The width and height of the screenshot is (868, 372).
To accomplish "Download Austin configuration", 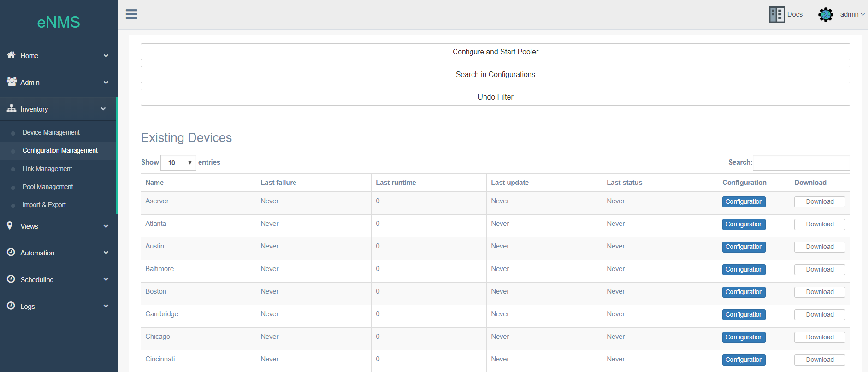I will pyautogui.click(x=820, y=247).
